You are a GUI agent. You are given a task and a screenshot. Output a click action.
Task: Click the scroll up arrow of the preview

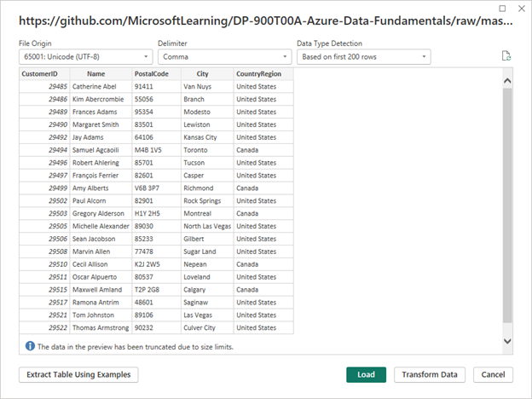tap(507, 81)
